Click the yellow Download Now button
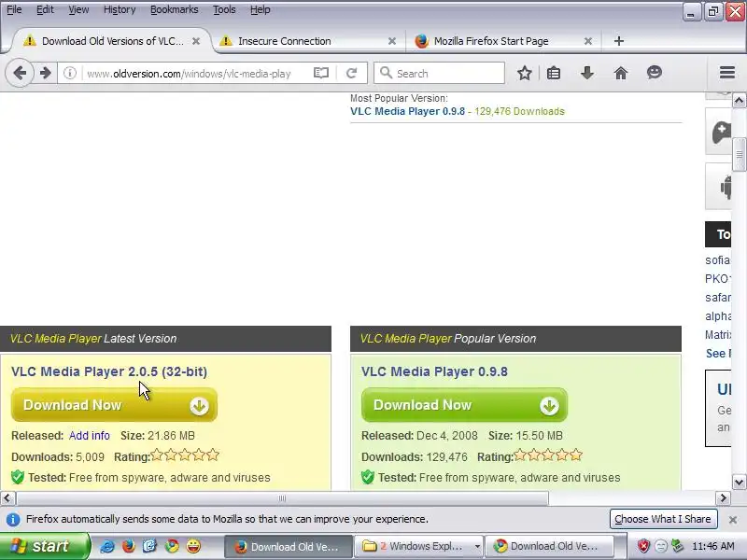Viewport: 747px width, 560px height. pos(114,405)
